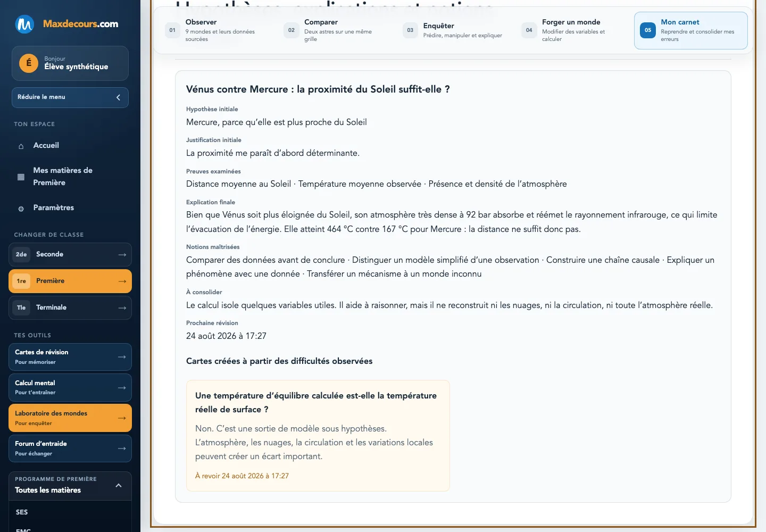Viewport: 766px width, 532px height.
Task: Click step number 05 badge
Action: click(x=648, y=30)
